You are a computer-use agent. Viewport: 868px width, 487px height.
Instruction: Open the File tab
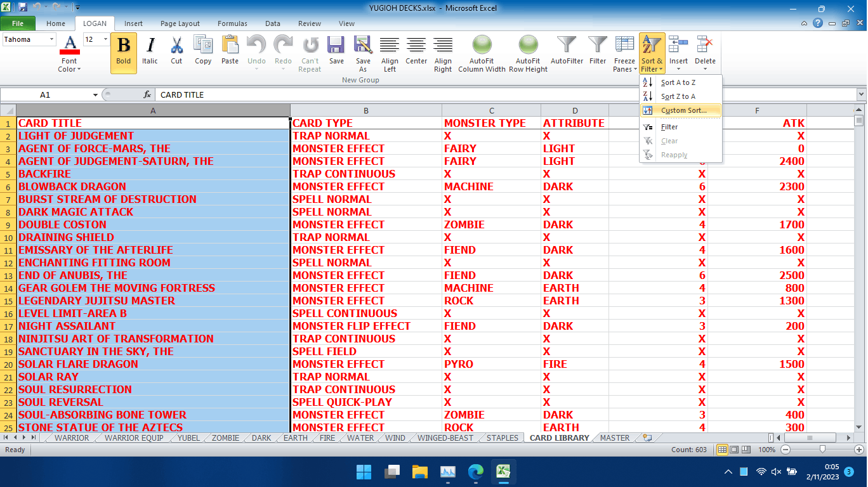[18, 23]
